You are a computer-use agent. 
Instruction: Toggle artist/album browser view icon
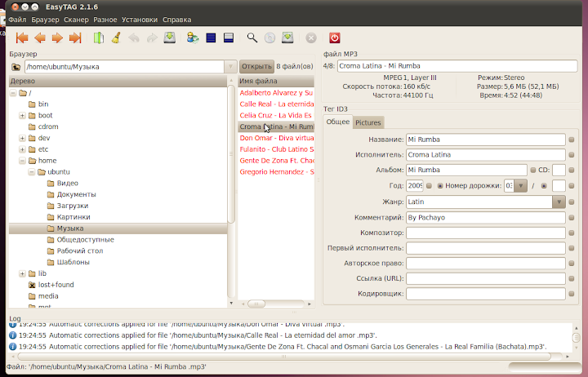coord(193,38)
